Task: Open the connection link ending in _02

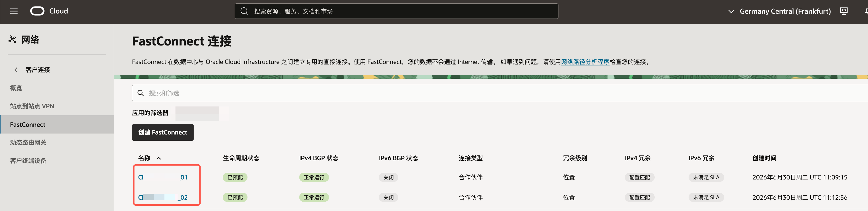Action: tap(163, 198)
